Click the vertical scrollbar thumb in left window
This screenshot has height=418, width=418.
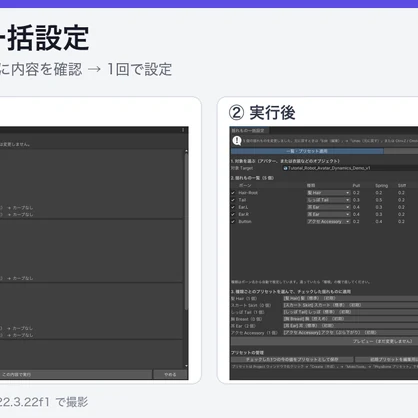click(x=186, y=230)
